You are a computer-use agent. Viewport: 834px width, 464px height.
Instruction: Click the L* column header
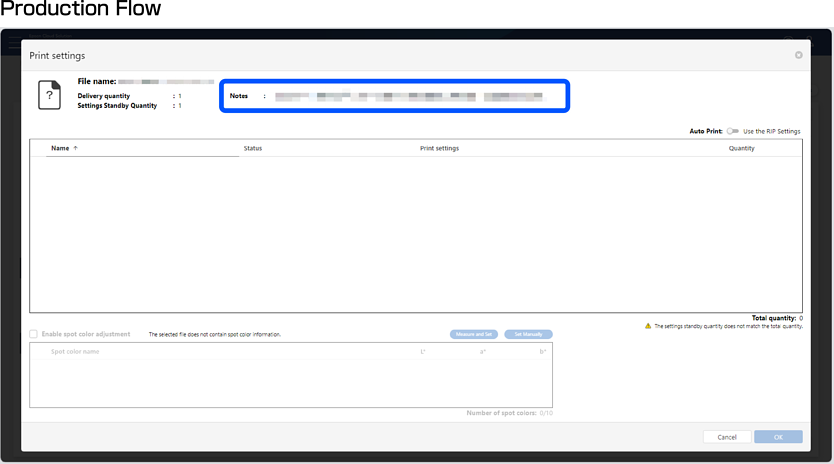pyautogui.click(x=424, y=352)
